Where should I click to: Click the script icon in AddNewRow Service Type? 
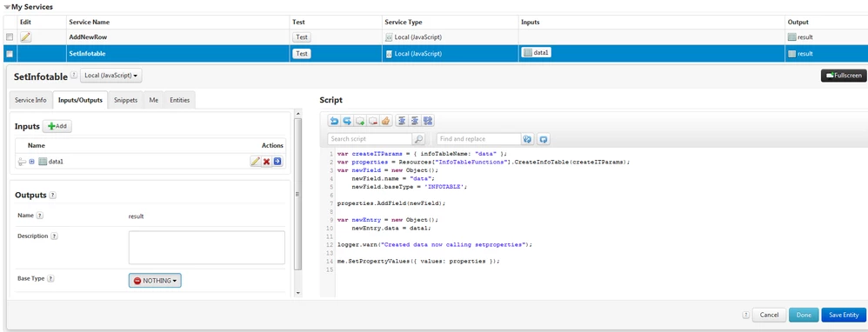pos(389,37)
